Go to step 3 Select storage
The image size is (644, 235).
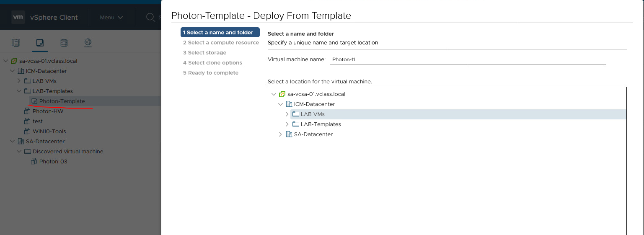coord(204,52)
